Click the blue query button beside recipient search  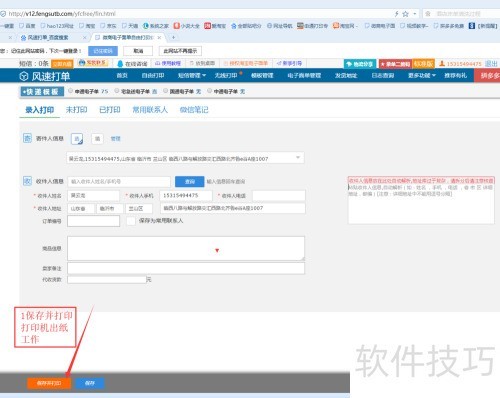coord(190,181)
